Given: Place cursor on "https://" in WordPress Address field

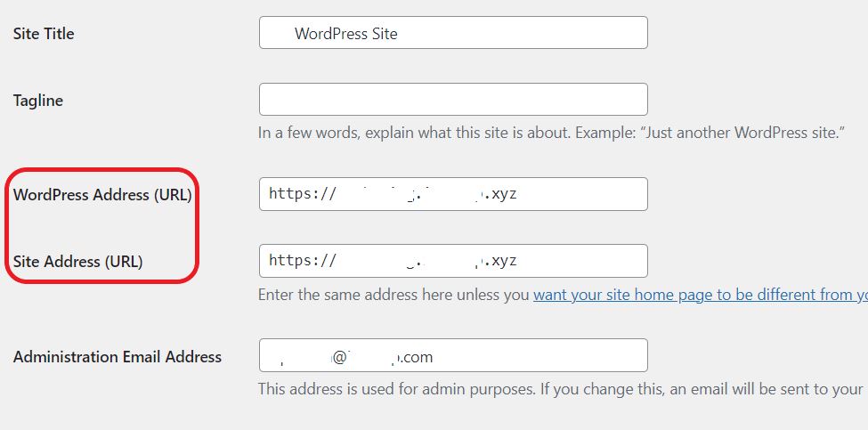Looking at the screenshot, I should (x=303, y=194).
